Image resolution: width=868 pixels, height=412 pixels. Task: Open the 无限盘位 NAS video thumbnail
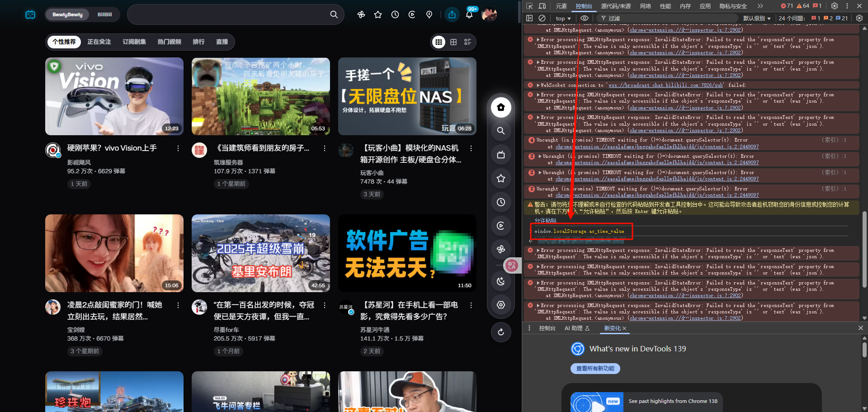pos(407,96)
